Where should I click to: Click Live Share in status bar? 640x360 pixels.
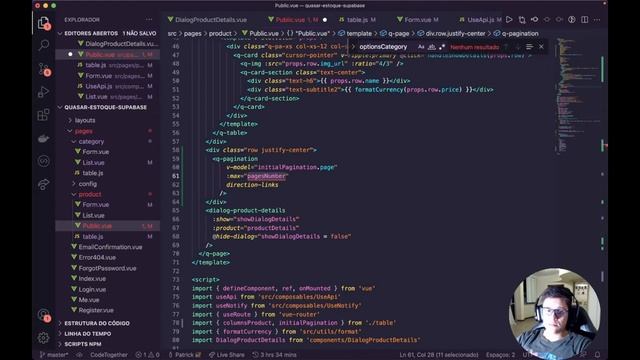(227, 355)
